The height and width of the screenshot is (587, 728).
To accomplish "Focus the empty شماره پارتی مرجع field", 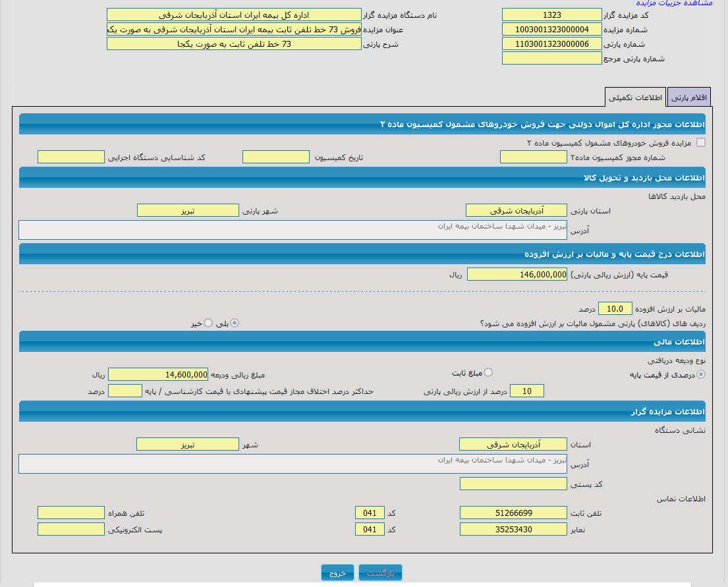I will click(551, 58).
